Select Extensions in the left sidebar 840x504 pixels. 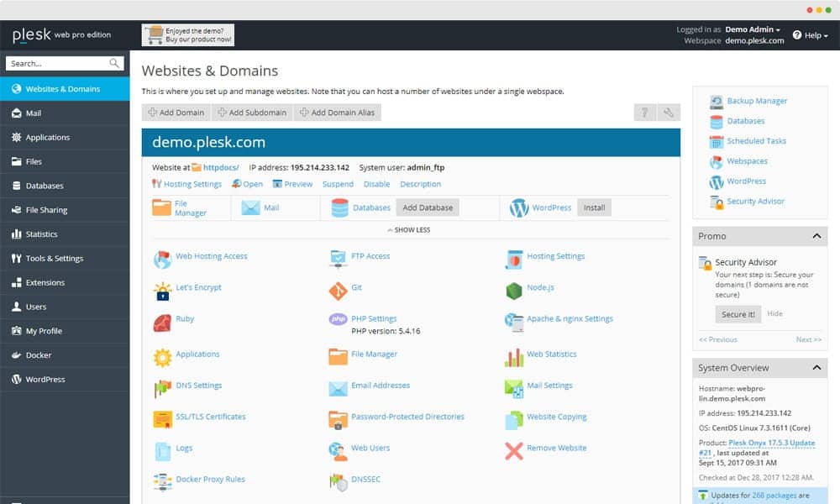(x=45, y=283)
